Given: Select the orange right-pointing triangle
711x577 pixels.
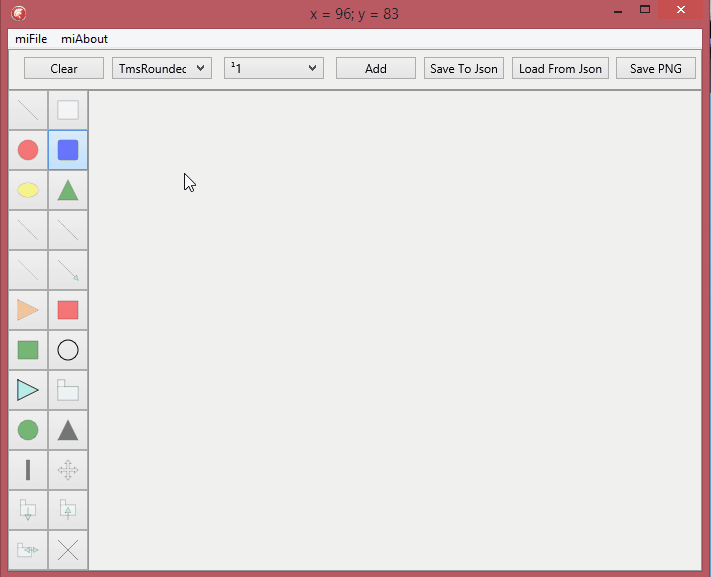Looking at the screenshot, I should pyautogui.click(x=28, y=310).
